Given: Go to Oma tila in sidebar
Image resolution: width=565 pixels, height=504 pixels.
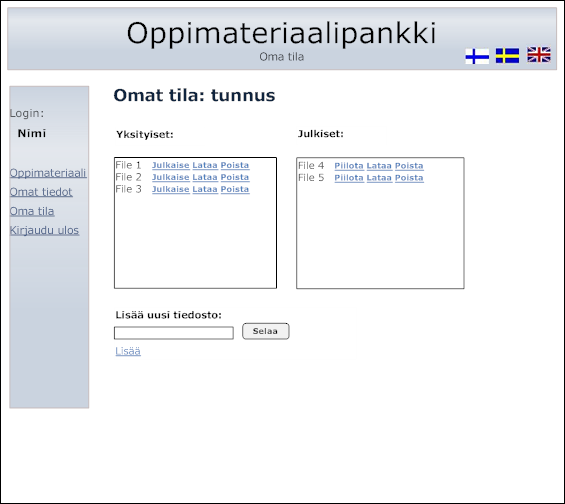Looking at the screenshot, I should click(x=32, y=211).
